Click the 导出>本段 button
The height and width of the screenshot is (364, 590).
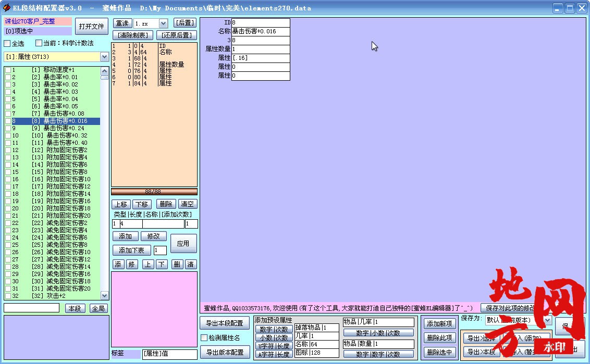coord(481,352)
